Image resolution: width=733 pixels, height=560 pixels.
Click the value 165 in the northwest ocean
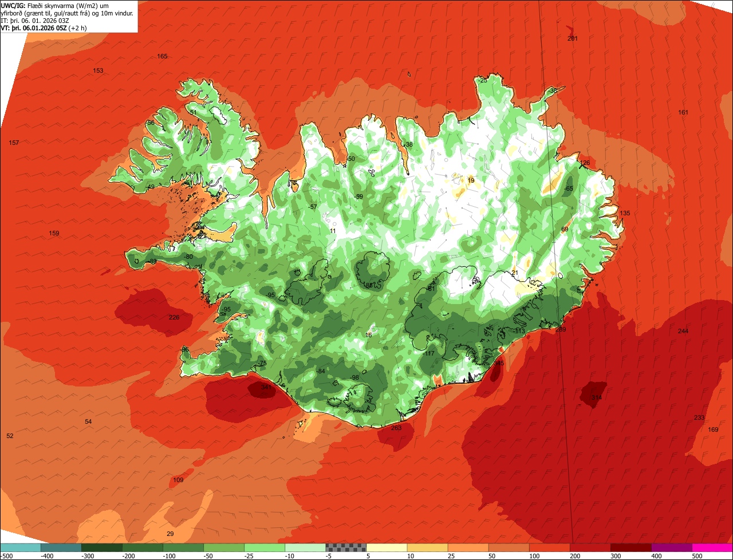click(163, 56)
